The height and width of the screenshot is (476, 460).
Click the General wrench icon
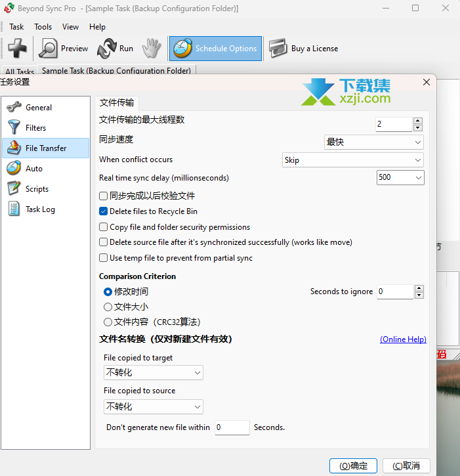click(14, 107)
